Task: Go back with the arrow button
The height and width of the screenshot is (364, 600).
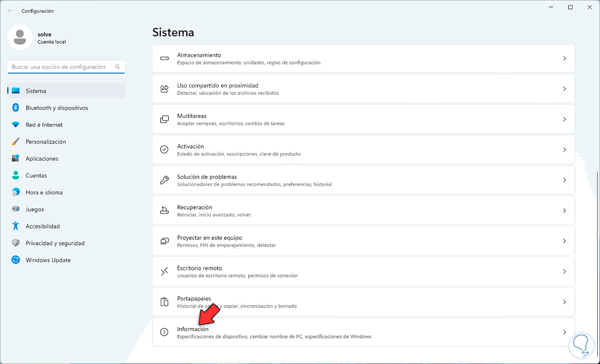Action: tap(10, 10)
